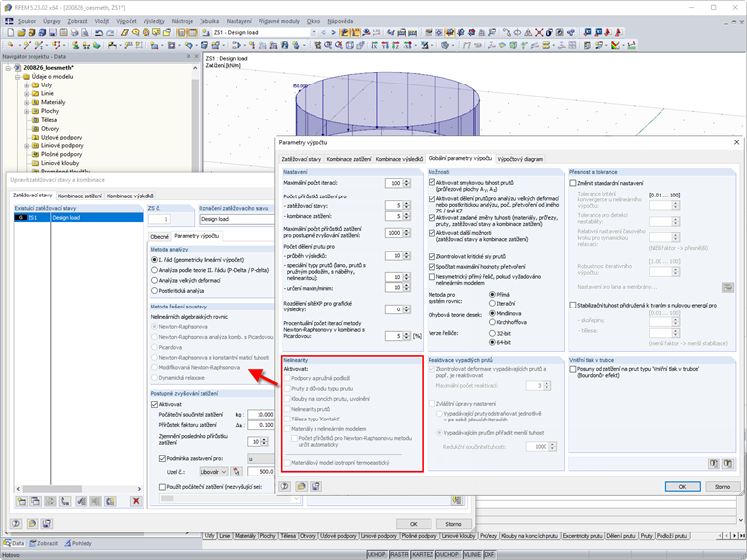
Task: Click Storno in load cases dialog
Action: coord(453,524)
